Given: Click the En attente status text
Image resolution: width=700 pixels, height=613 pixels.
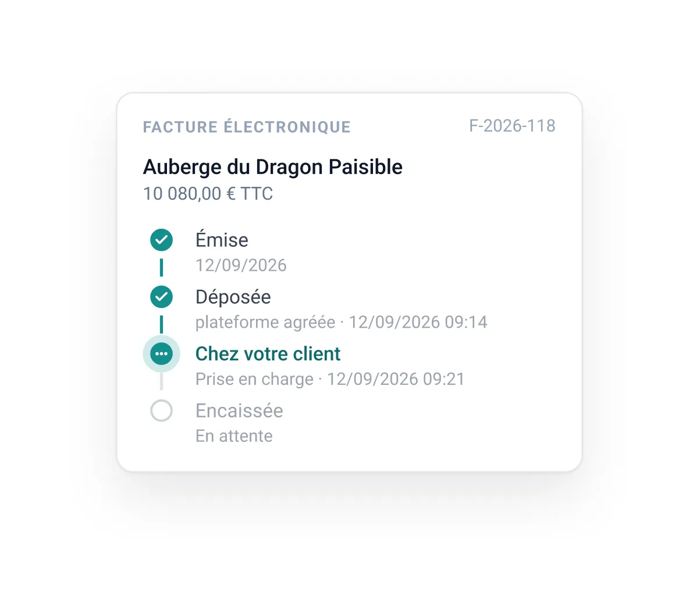Looking at the screenshot, I should click(x=234, y=436).
